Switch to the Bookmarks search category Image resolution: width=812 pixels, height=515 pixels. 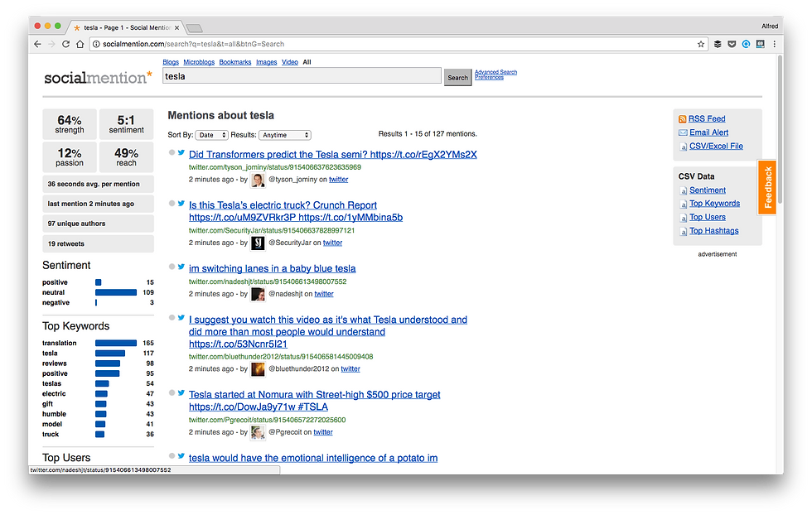pos(235,62)
